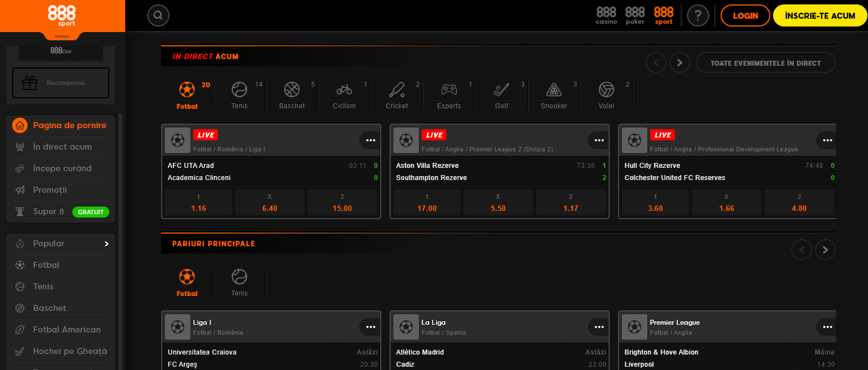The image size is (868, 370).
Task: Open Baschet in sidebar sports list
Action: click(61, 308)
